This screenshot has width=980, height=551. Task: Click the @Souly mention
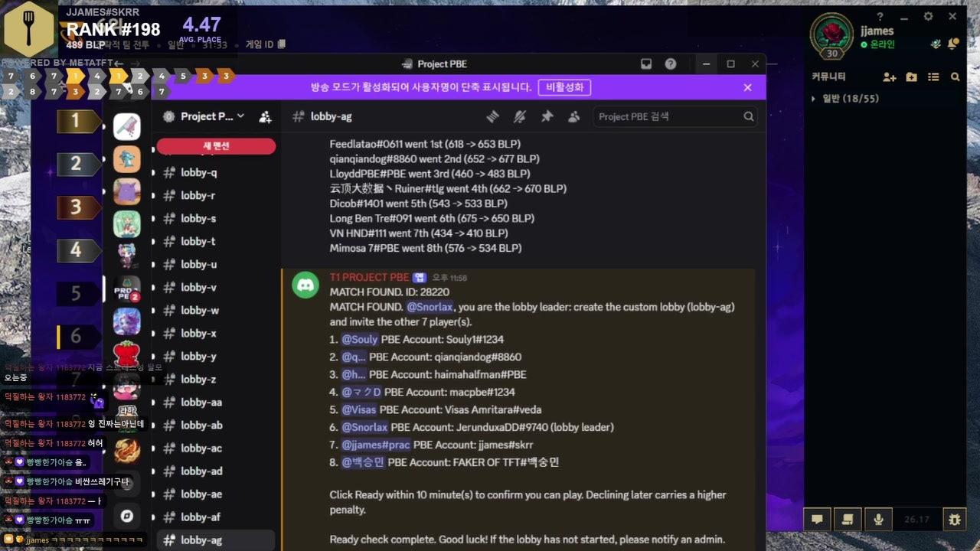click(x=360, y=339)
